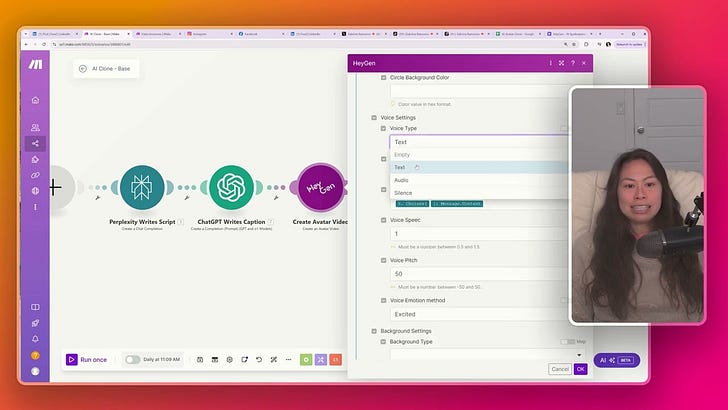Screen dimensions: 728x410
Task: Open the Voice Emotion method dropdown showing Excited
Action: (x=479, y=314)
